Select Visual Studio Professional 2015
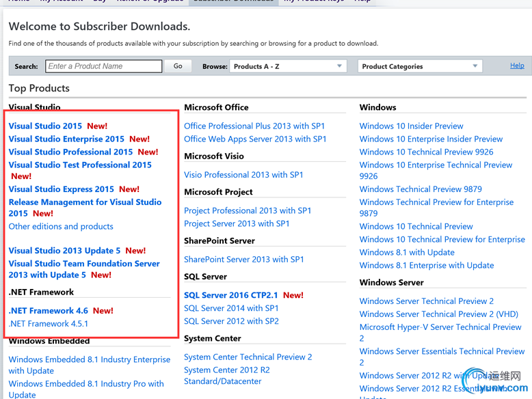This screenshot has width=532, height=399. pyautogui.click(x=70, y=152)
